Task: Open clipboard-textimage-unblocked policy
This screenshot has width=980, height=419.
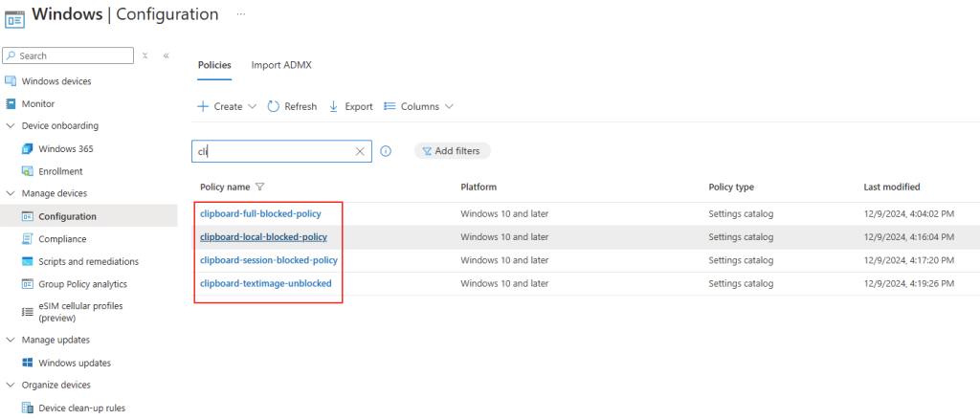Action: pos(266,283)
